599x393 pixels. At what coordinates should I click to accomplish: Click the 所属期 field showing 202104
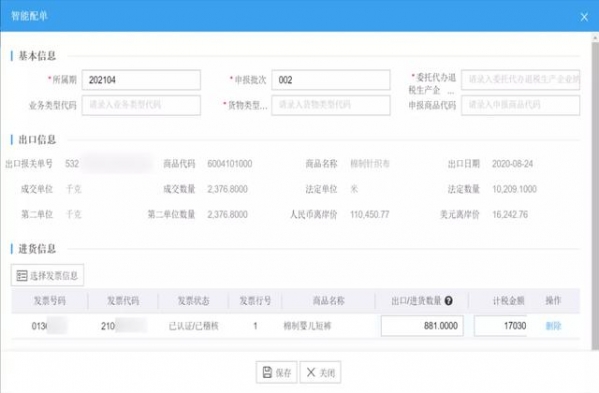coord(141,80)
